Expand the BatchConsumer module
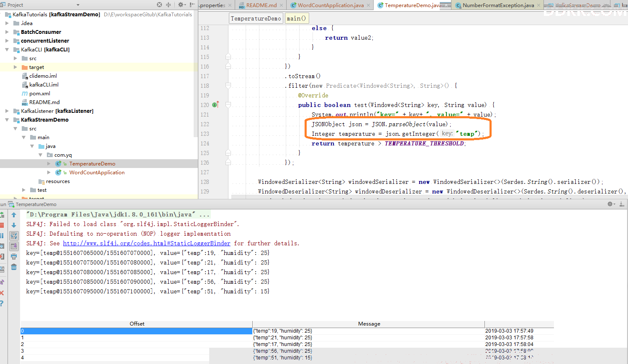 pyautogui.click(x=7, y=32)
